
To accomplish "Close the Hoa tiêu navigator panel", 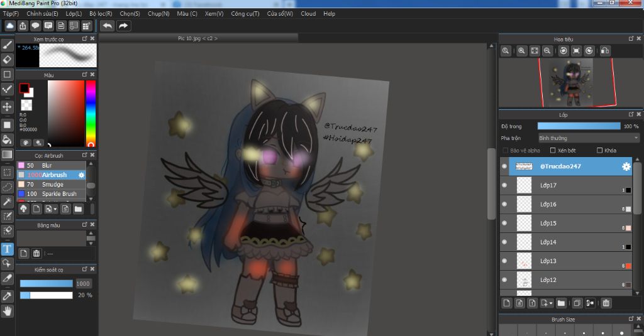I will pyautogui.click(x=639, y=38).
